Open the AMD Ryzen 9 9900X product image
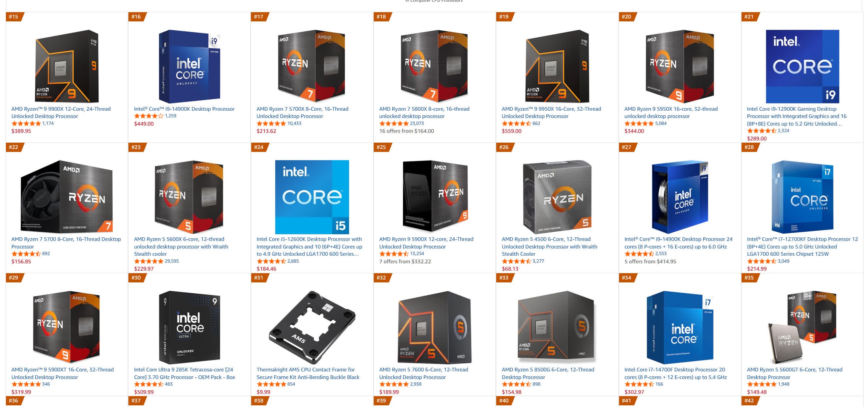This screenshot has height=407, width=868. tap(67, 66)
